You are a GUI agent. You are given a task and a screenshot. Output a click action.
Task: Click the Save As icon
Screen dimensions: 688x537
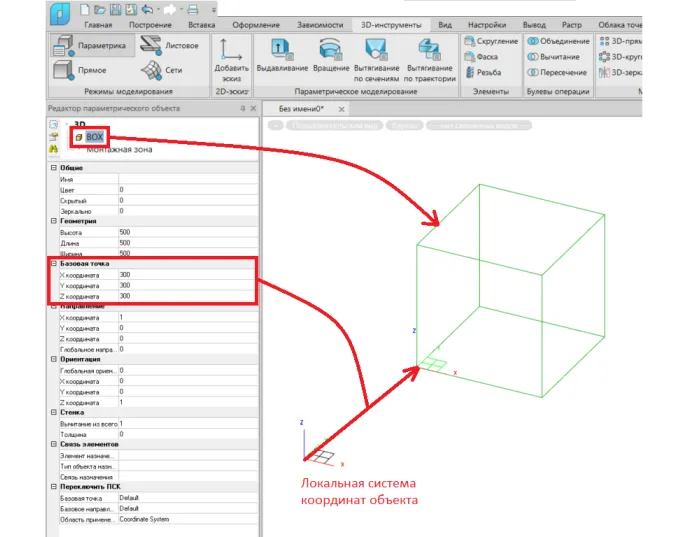tap(130, 9)
